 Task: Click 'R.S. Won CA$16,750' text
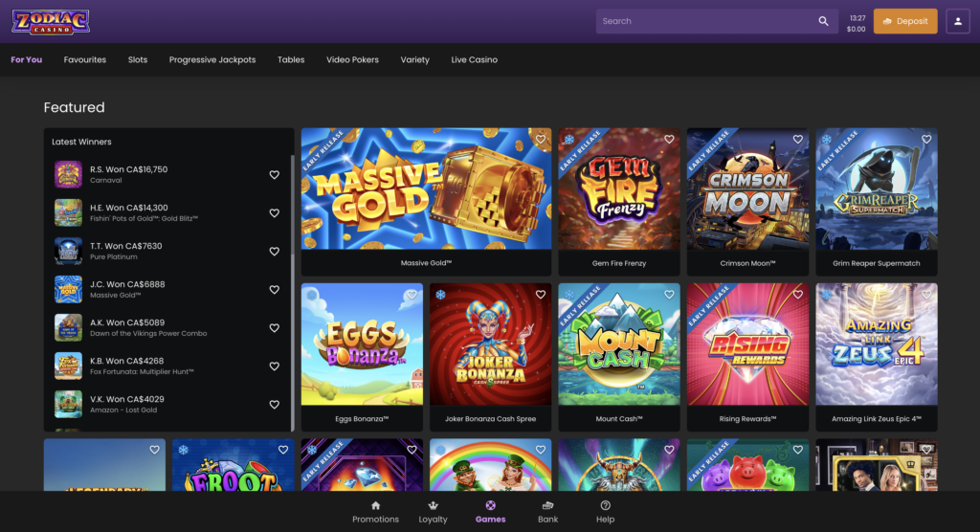coord(129,169)
